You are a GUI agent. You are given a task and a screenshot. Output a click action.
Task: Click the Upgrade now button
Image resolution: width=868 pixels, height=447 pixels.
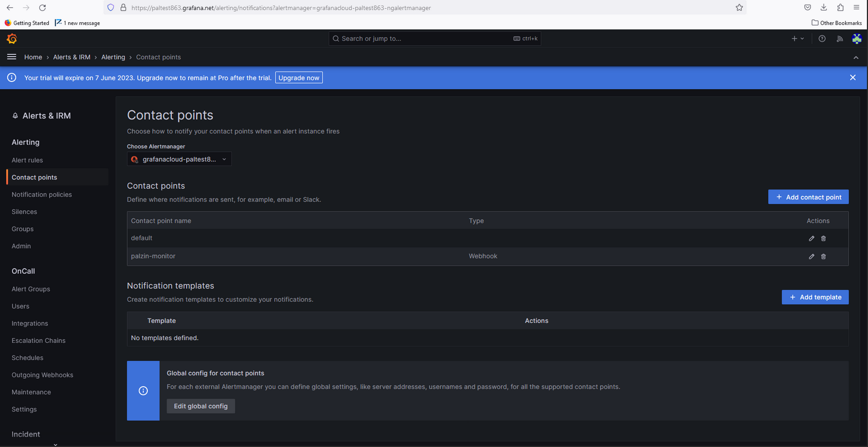click(x=299, y=78)
